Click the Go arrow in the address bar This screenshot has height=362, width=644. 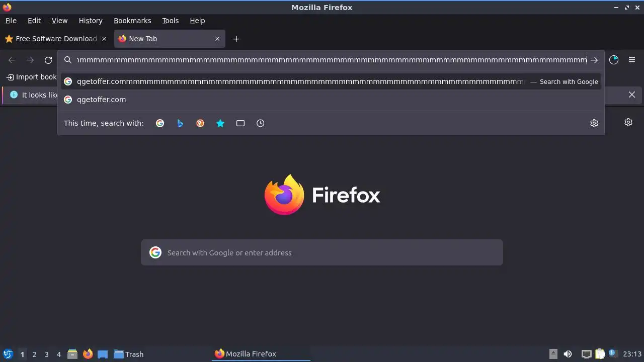594,60
